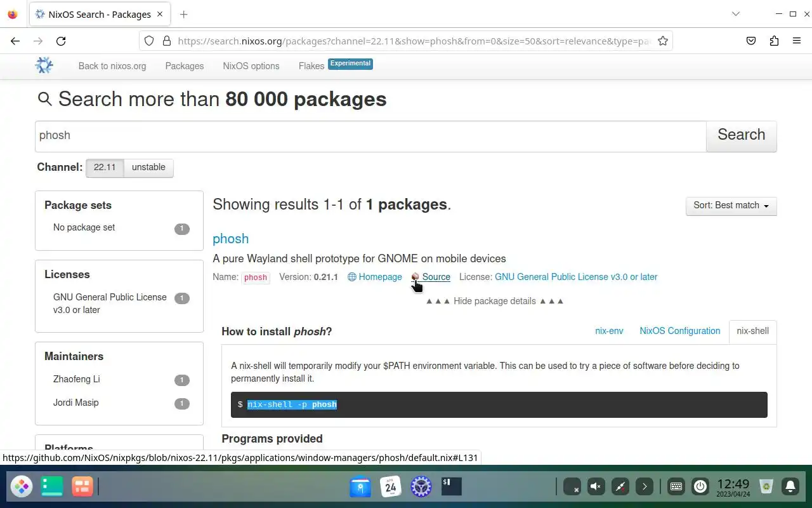The image size is (812, 508).
Task: Open the phosh package title link
Action: (x=230, y=239)
